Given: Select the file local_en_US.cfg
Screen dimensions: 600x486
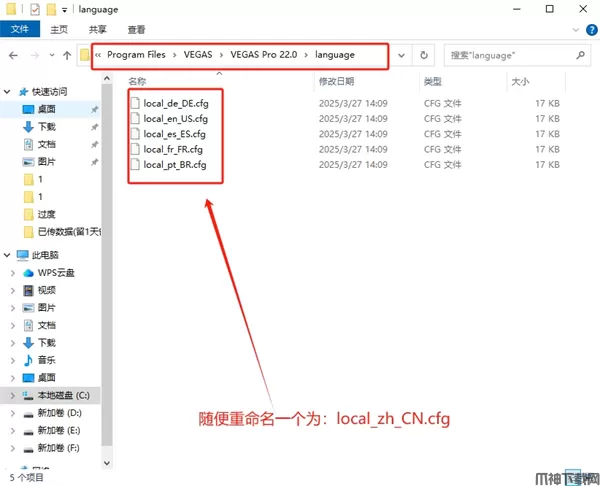Looking at the screenshot, I should pyautogui.click(x=176, y=119).
